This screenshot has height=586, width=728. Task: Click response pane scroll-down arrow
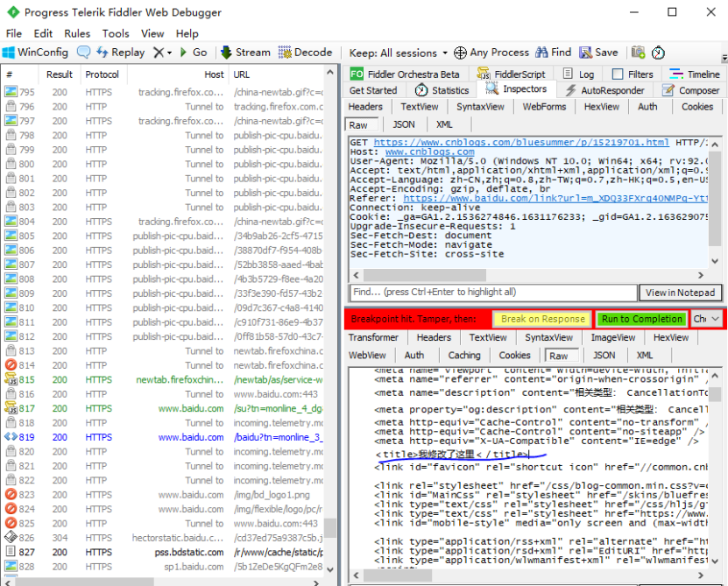coord(715,561)
